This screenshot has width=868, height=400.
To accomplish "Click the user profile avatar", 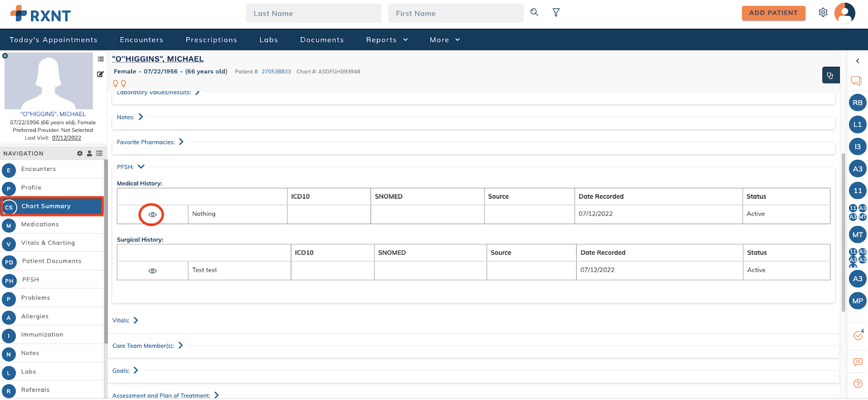I will point(845,13).
